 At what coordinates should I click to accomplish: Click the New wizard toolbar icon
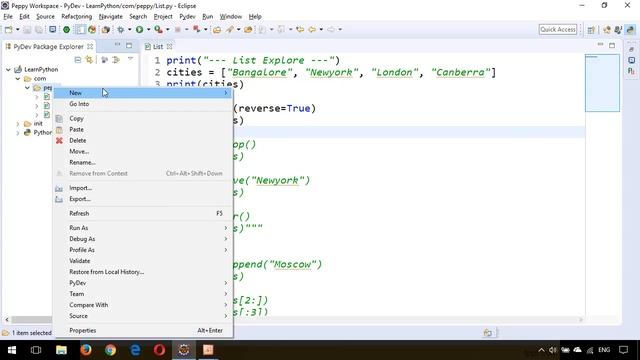(x=8, y=29)
